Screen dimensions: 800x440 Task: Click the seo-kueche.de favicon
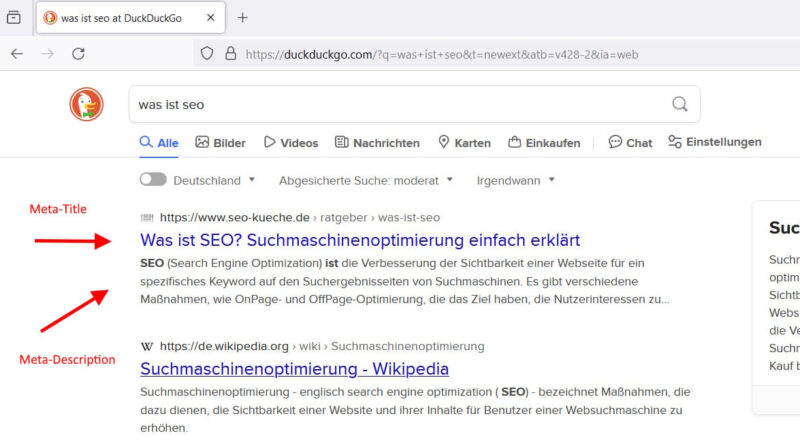click(x=147, y=218)
